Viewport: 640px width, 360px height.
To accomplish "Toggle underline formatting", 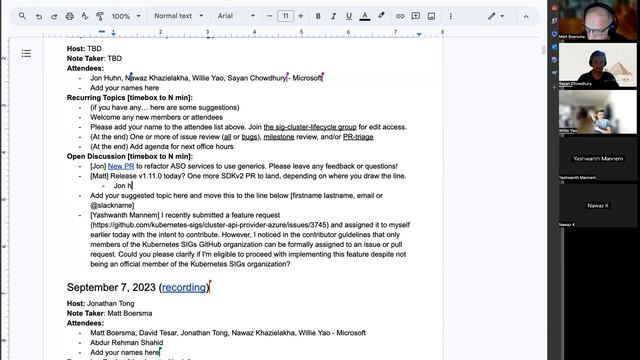I will pyautogui.click(x=349, y=16).
